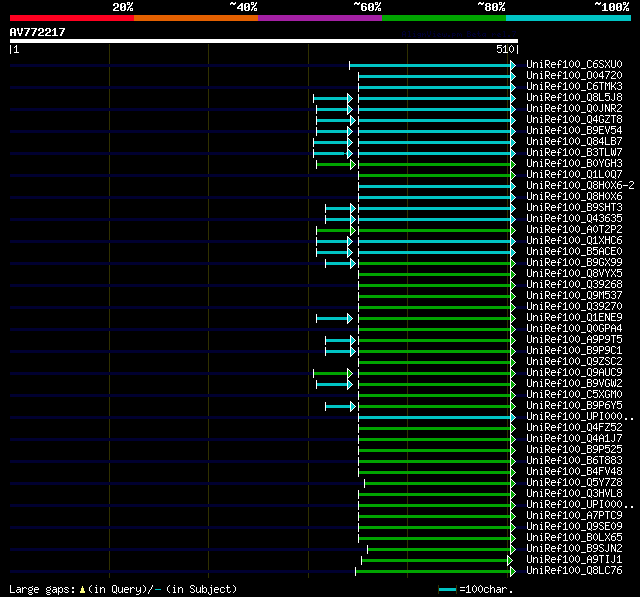This screenshot has width=640, height=597.
Task: Click hit UniRef100_B9SJN2
Action: tap(574, 549)
